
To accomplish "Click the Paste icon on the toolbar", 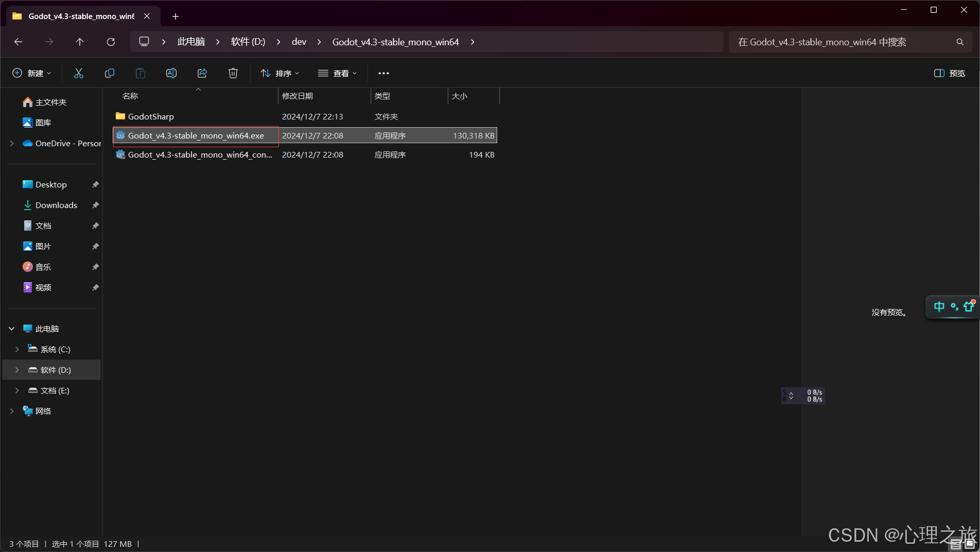I will pos(140,73).
